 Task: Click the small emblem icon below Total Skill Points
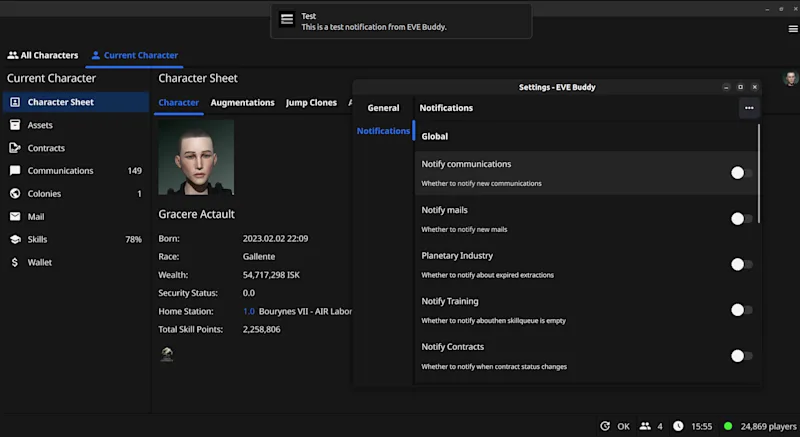(167, 353)
